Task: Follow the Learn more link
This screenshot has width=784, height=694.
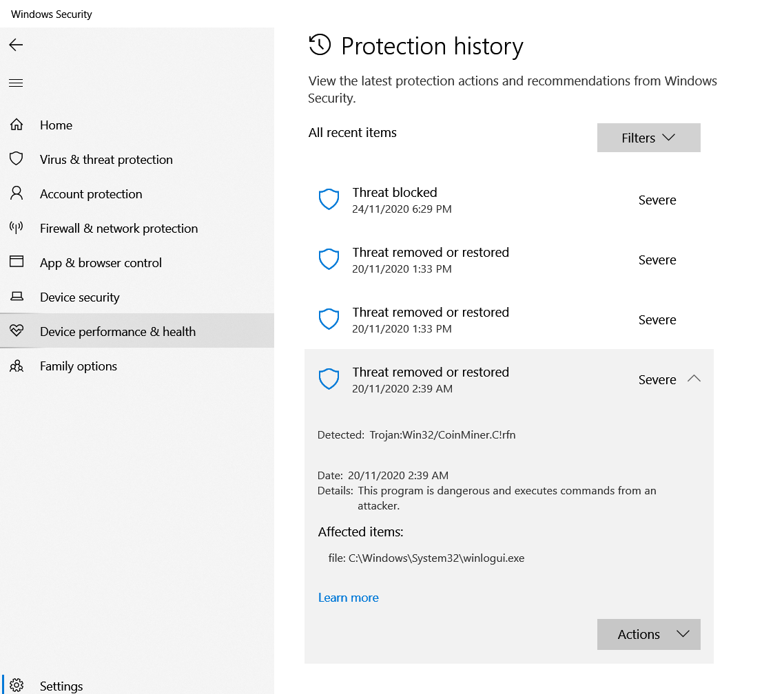Action: tap(349, 598)
